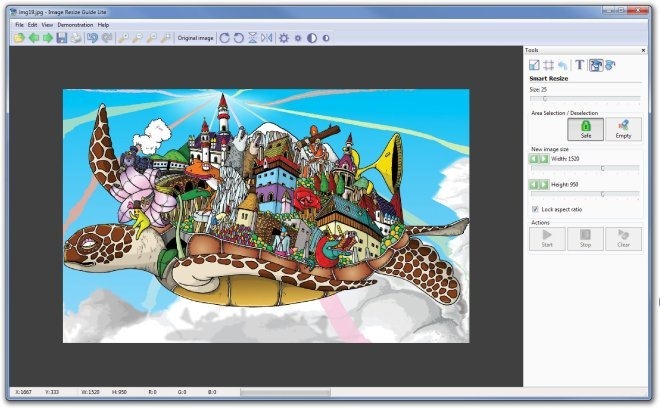Zoom out with the minus magnifier icon
Viewport: 660px width, 409px height.
[x=137, y=38]
